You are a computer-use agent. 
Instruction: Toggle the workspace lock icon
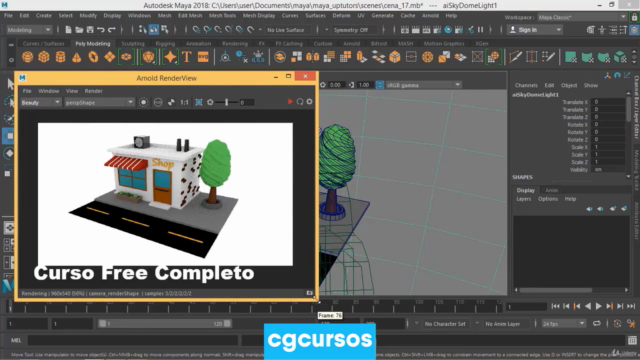tap(634, 17)
